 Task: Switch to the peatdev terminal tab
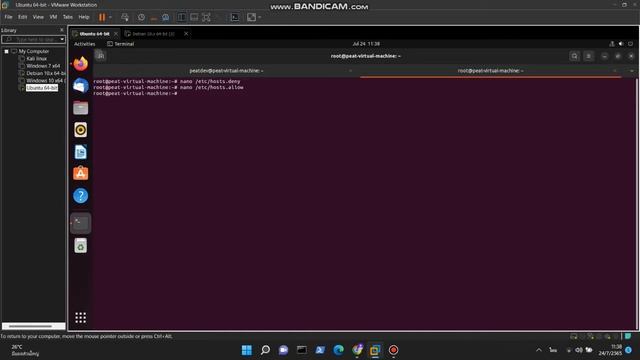coord(227,71)
